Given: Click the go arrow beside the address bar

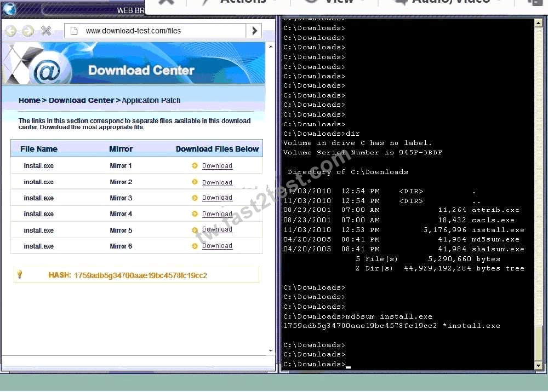Looking at the screenshot, I should coord(254,31).
